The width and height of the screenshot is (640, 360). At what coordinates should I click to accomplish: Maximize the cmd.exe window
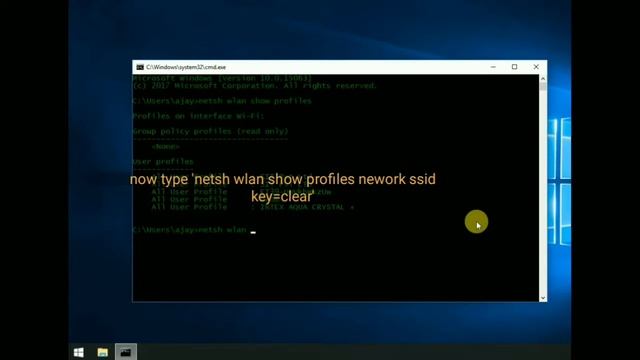pyautogui.click(x=514, y=67)
